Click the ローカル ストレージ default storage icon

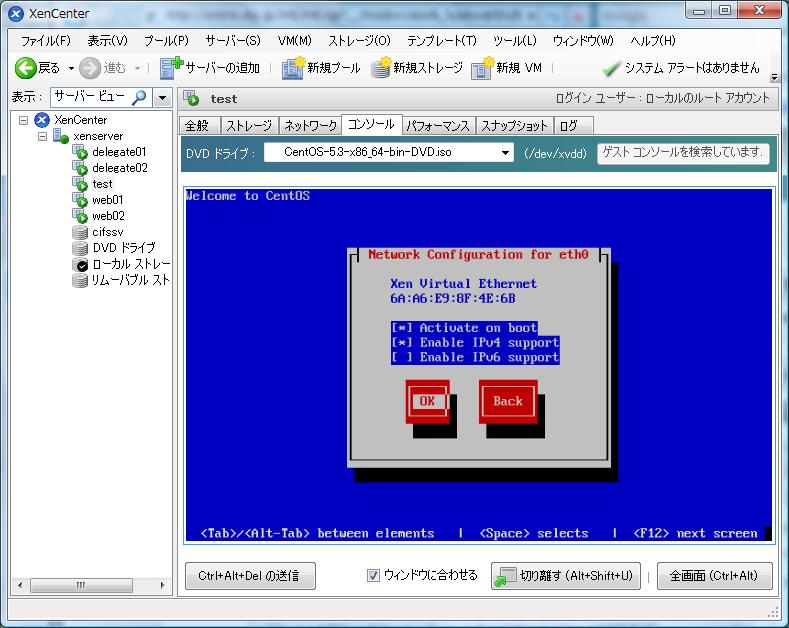tap(80, 264)
